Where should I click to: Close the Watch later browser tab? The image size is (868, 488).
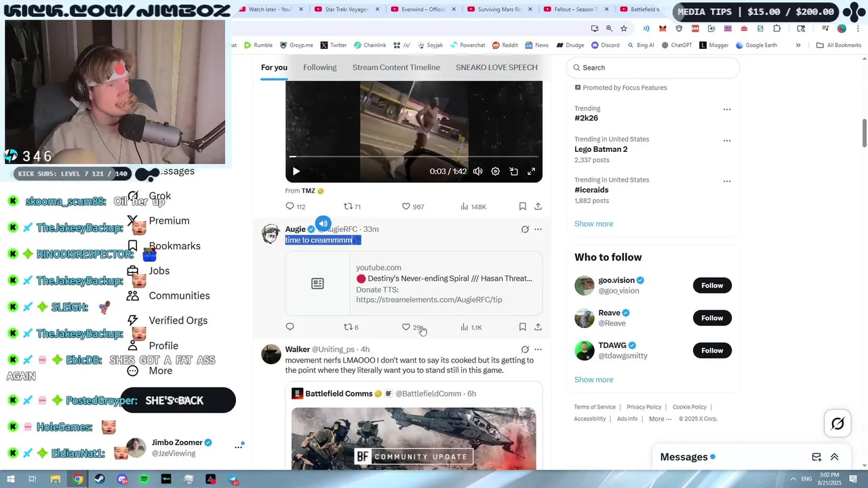click(300, 9)
